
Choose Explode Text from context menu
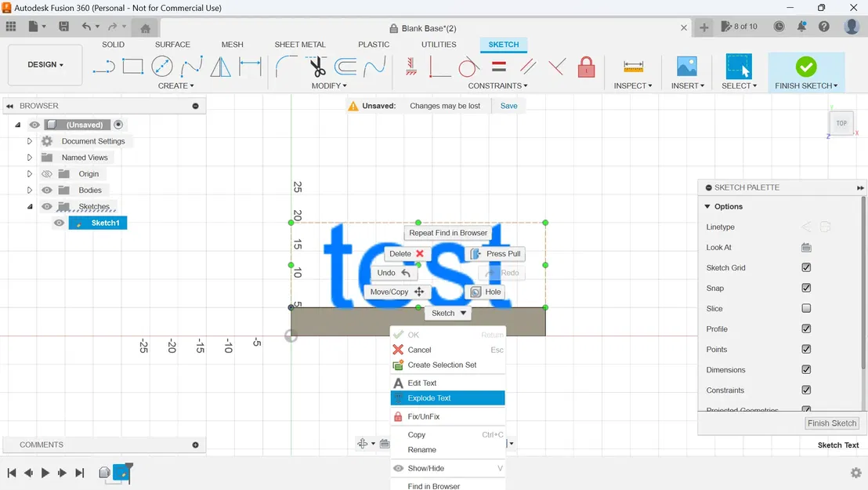pos(448,398)
